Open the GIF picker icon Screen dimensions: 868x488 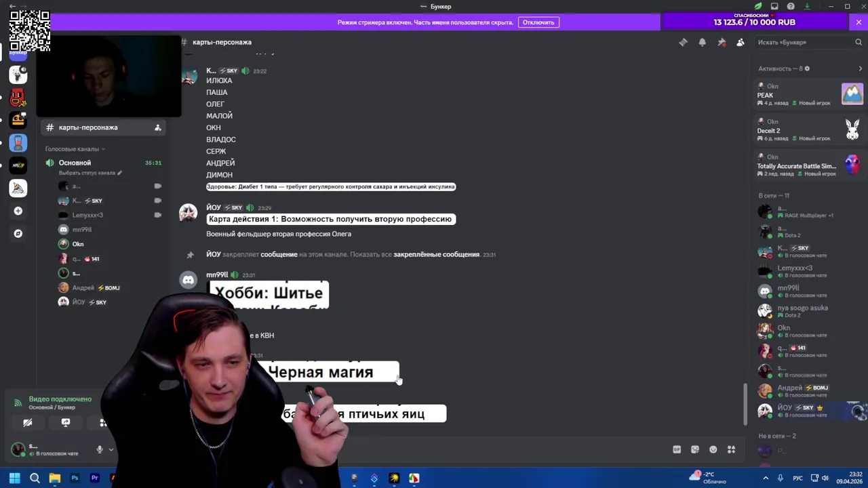pos(677,449)
